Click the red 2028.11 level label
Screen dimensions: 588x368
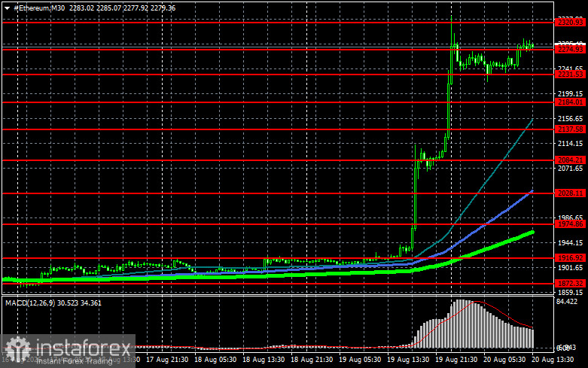[x=571, y=193]
